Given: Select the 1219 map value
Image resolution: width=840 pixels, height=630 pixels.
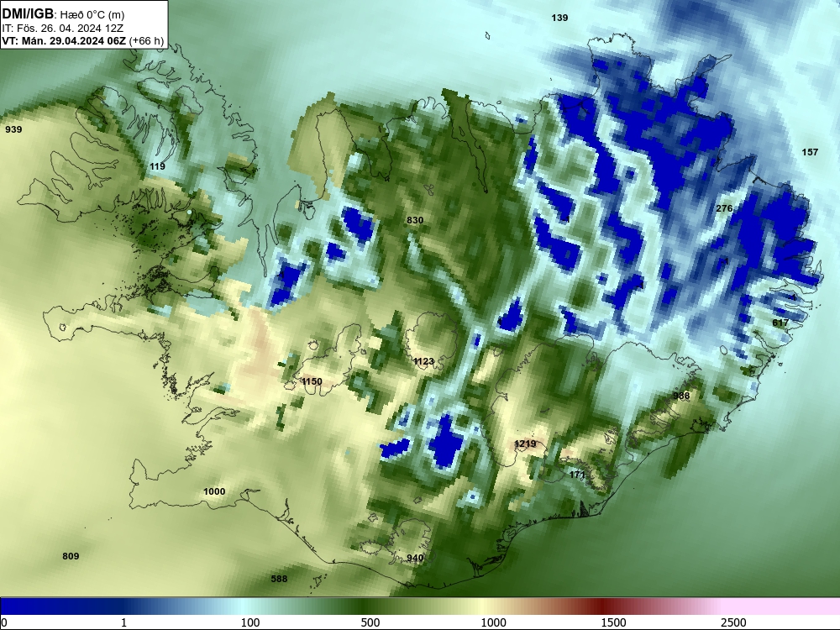Looking at the screenshot, I should pyautogui.click(x=525, y=444).
